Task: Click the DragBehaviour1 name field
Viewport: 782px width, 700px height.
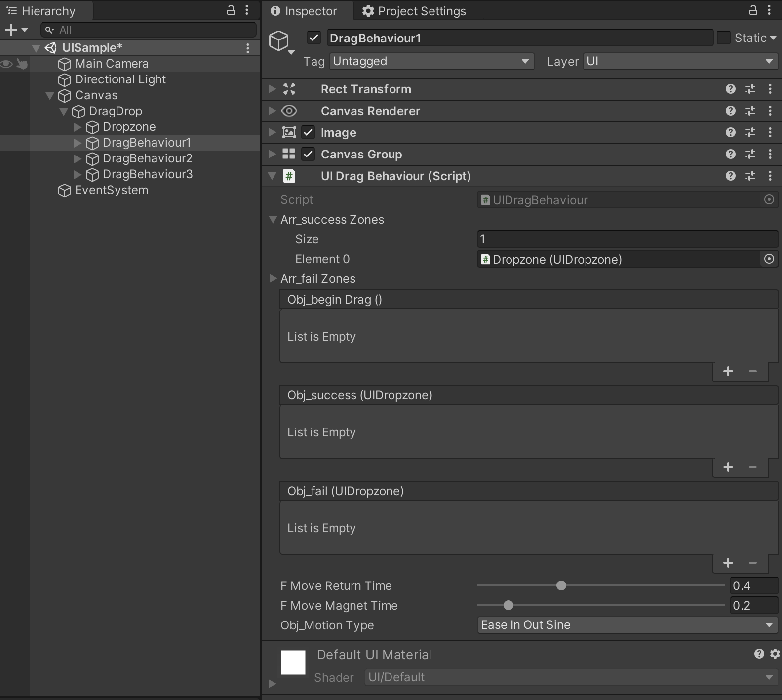Action: click(x=520, y=38)
